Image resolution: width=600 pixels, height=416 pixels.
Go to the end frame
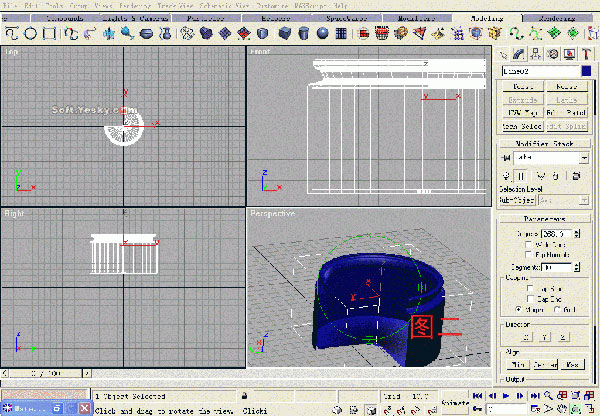coord(535,395)
